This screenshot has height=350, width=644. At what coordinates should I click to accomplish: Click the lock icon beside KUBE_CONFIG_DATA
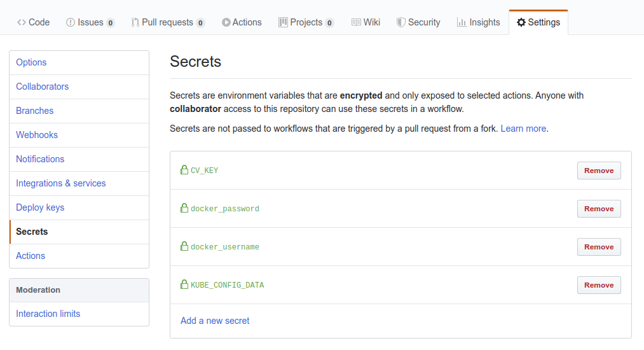(184, 284)
